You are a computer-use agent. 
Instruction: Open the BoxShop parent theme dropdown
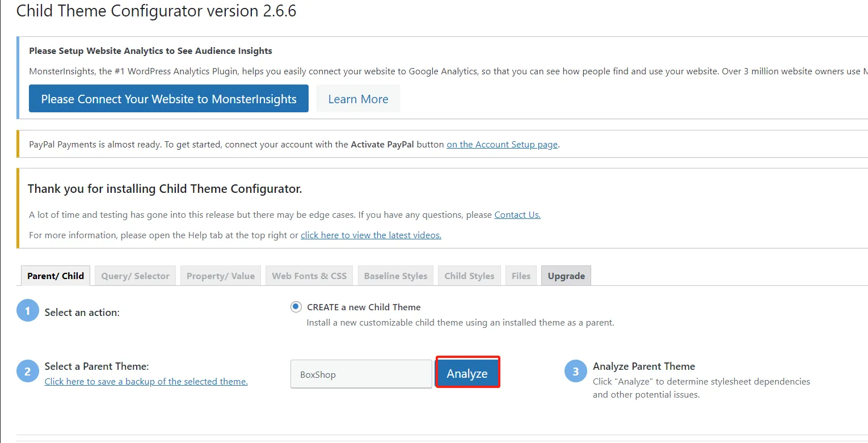point(361,374)
